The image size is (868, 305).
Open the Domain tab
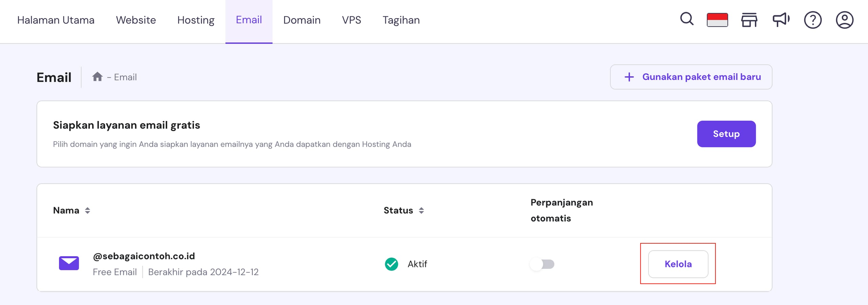click(302, 20)
